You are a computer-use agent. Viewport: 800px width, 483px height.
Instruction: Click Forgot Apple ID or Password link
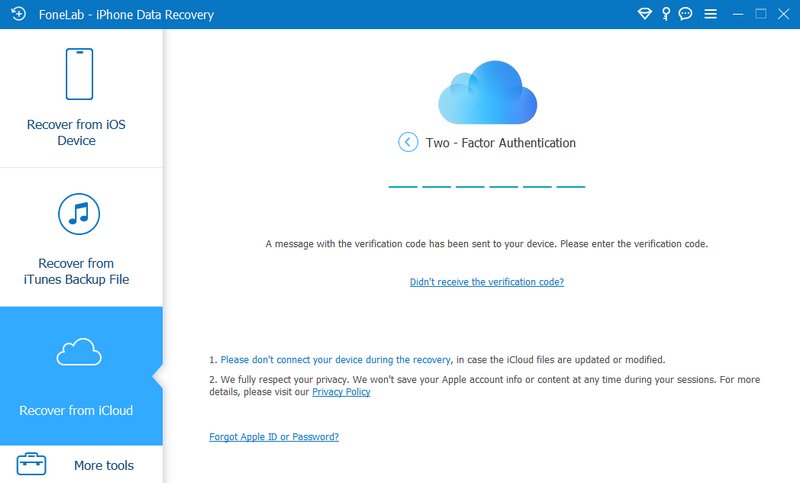[x=274, y=437]
